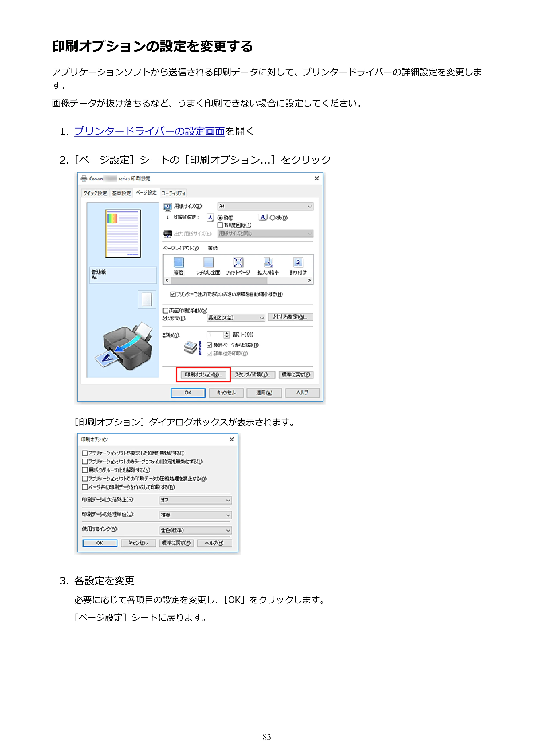Click the 部数 copies input field

pos(215,335)
